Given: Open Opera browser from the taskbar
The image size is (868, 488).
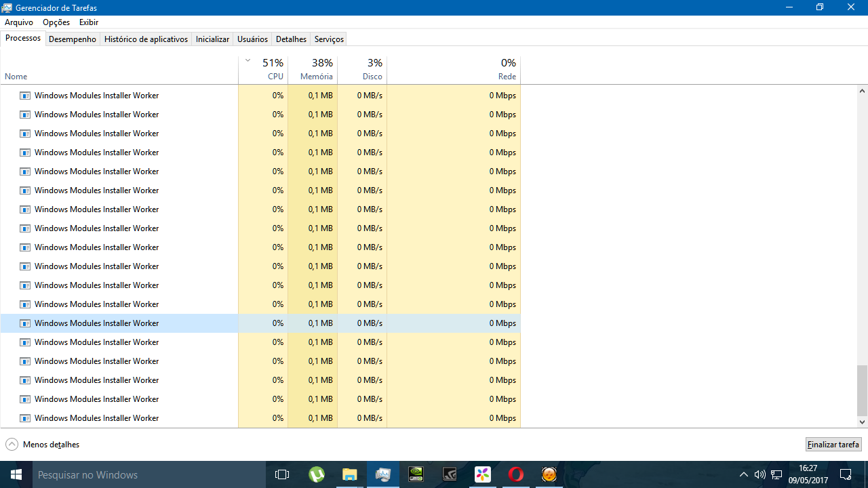Looking at the screenshot, I should pos(515,474).
